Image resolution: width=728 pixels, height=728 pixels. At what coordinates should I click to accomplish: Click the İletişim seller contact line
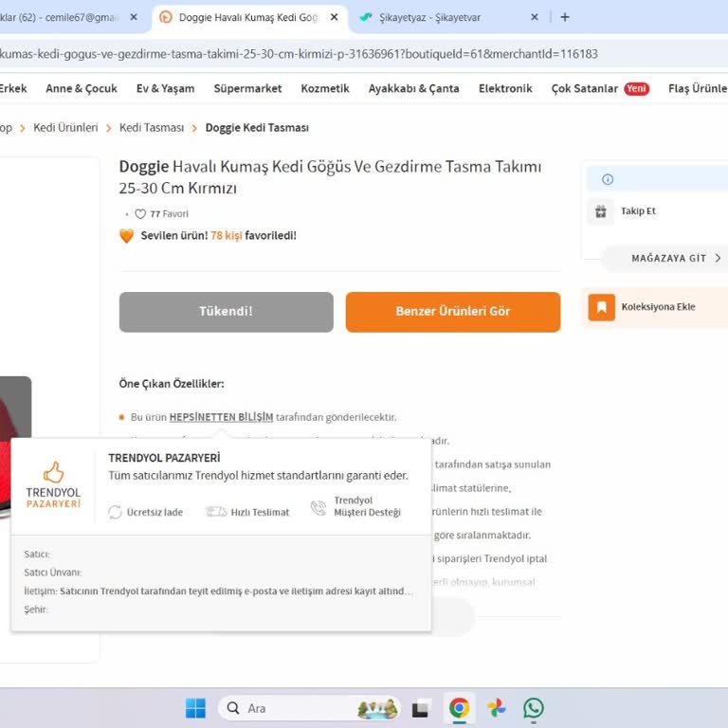tap(218, 591)
